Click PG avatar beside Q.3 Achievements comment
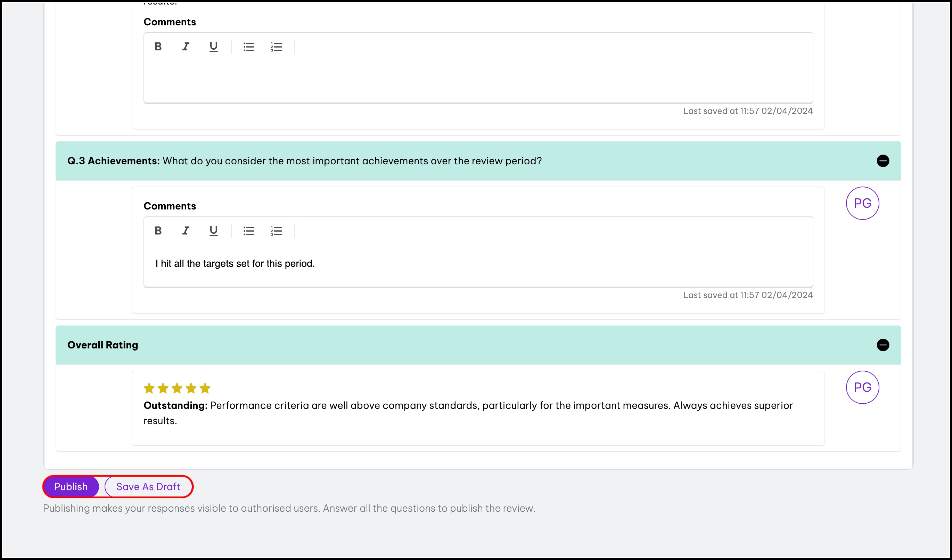The width and height of the screenshot is (952, 560). [x=862, y=204]
